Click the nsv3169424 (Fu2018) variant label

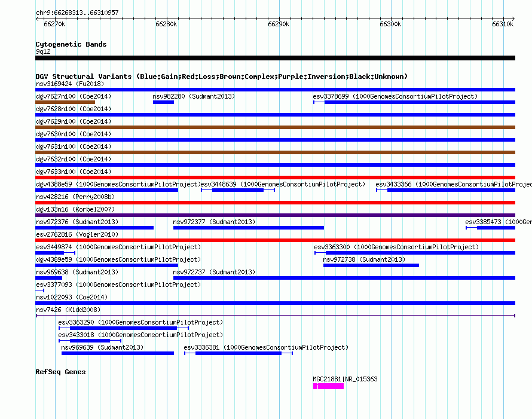tap(70, 84)
